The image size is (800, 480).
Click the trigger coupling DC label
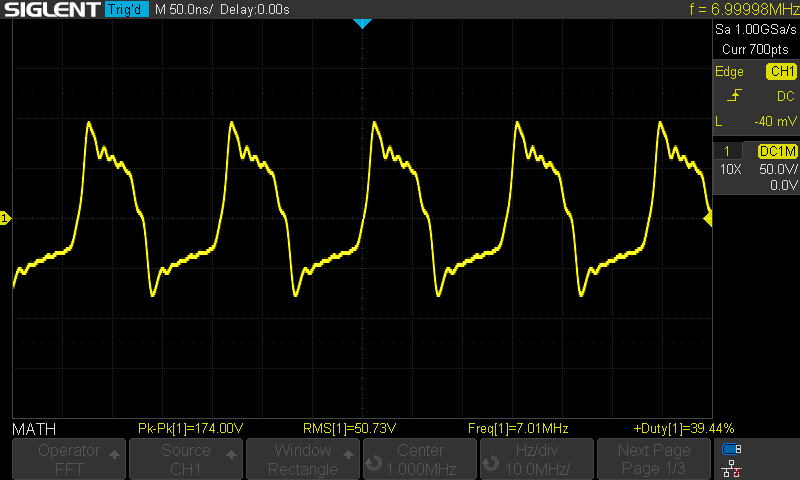pyautogui.click(x=786, y=96)
